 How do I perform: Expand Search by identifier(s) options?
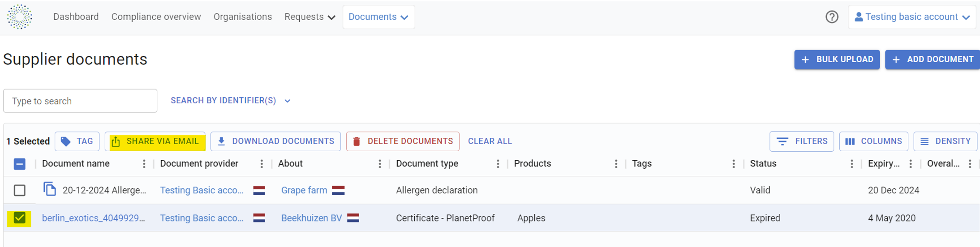[231, 101]
